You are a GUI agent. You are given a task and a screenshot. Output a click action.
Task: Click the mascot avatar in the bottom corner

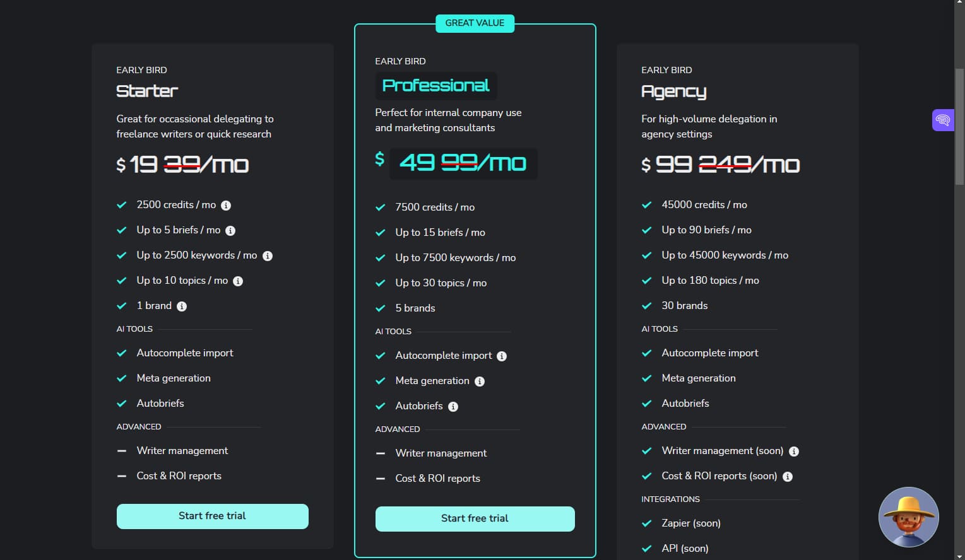[908, 516]
